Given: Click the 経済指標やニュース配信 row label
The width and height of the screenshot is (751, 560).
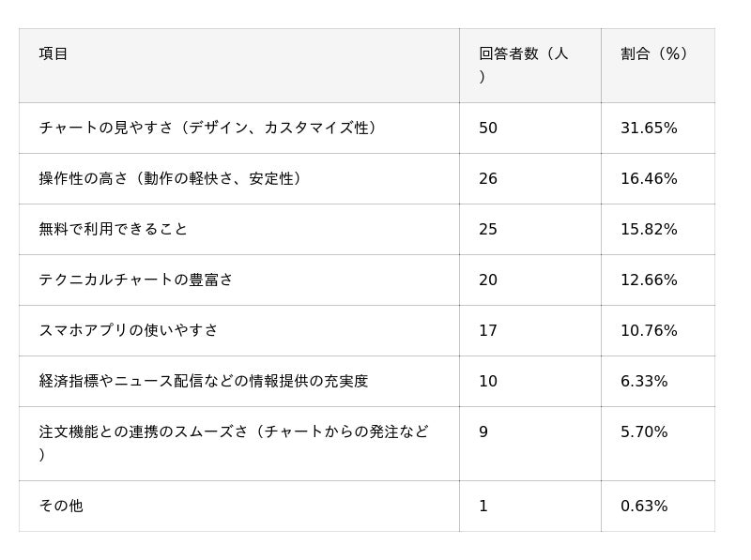Looking at the screenshot, I should (x=204, y=381).
